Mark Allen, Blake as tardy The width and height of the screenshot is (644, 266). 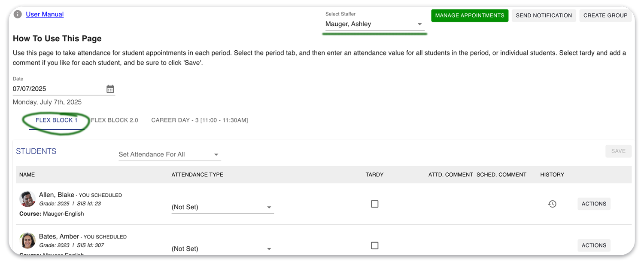click(x=375, y=204)
